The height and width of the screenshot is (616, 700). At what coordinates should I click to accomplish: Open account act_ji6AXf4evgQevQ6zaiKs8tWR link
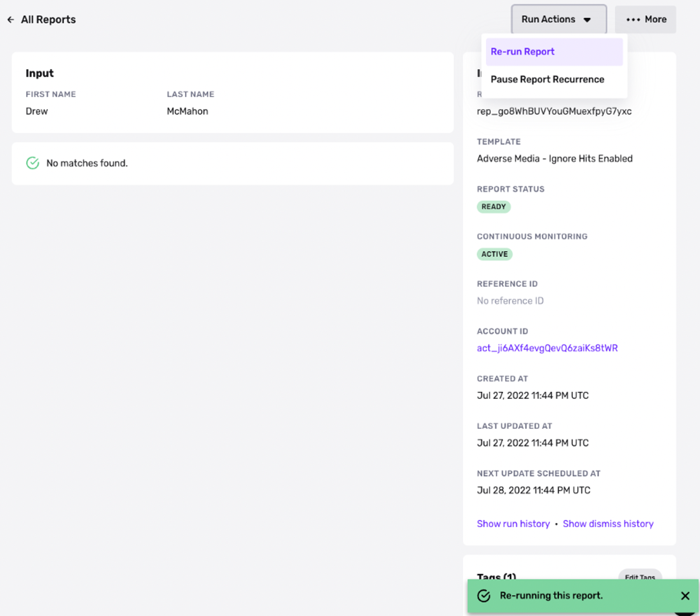pyautogui.click(x=547, y=348)
